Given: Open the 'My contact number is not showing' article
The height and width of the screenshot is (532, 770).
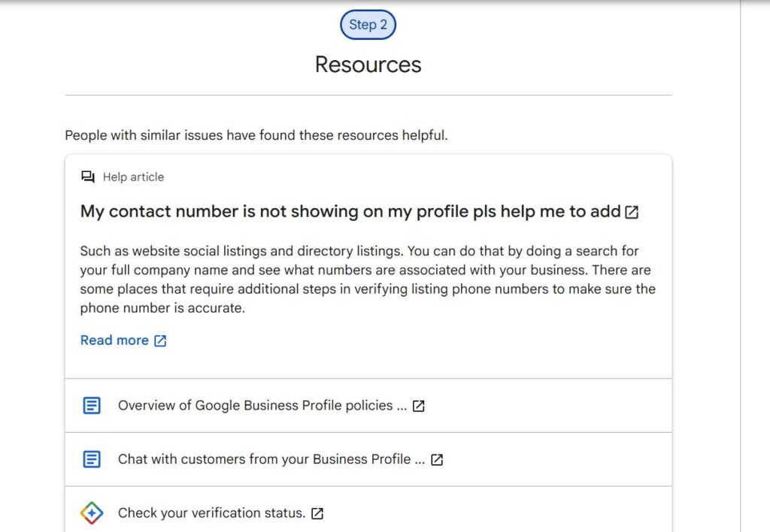Looking at the screenshot, I should coord(350,212).
